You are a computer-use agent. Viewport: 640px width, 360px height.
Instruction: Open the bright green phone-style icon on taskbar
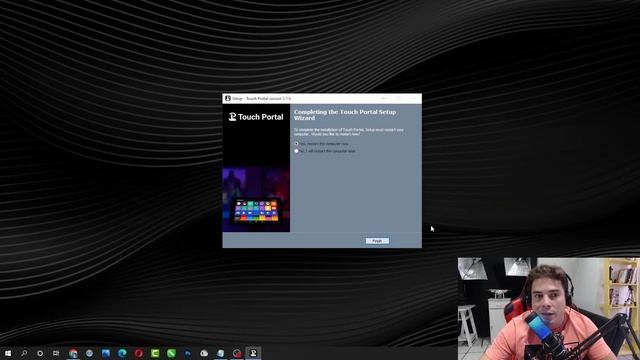tap(171, 353)
